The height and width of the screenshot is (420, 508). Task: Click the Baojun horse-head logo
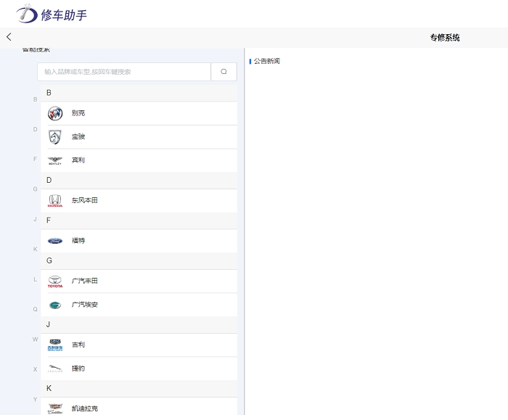tap(55, 137)
